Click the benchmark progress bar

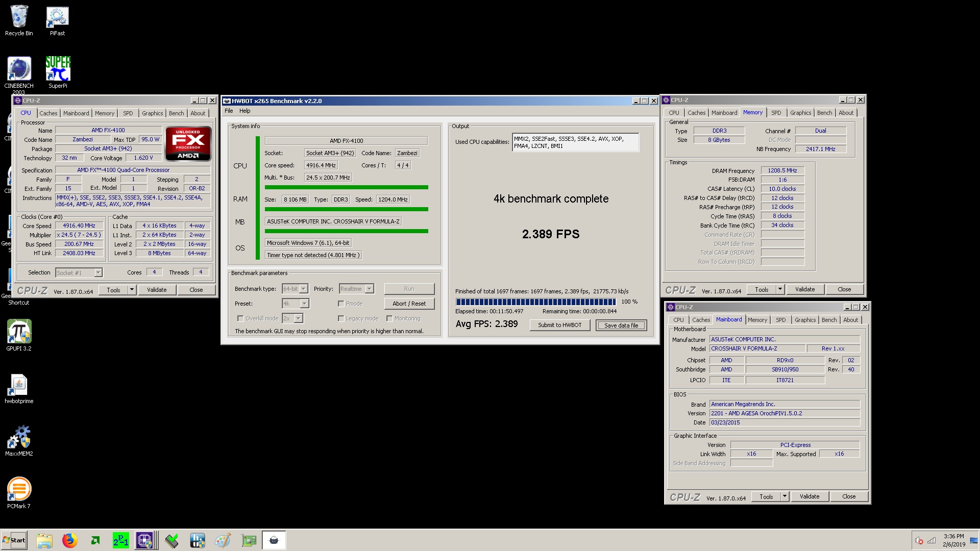536,302
